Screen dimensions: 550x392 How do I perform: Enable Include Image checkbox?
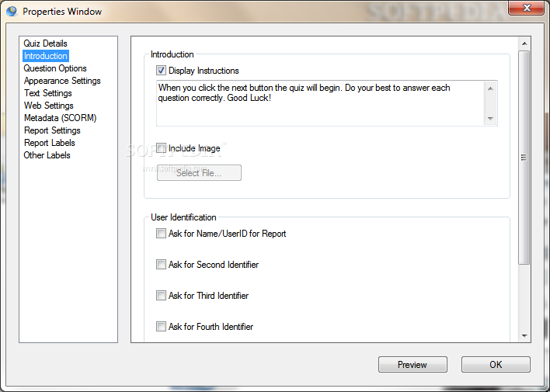(x=161, y=148)
